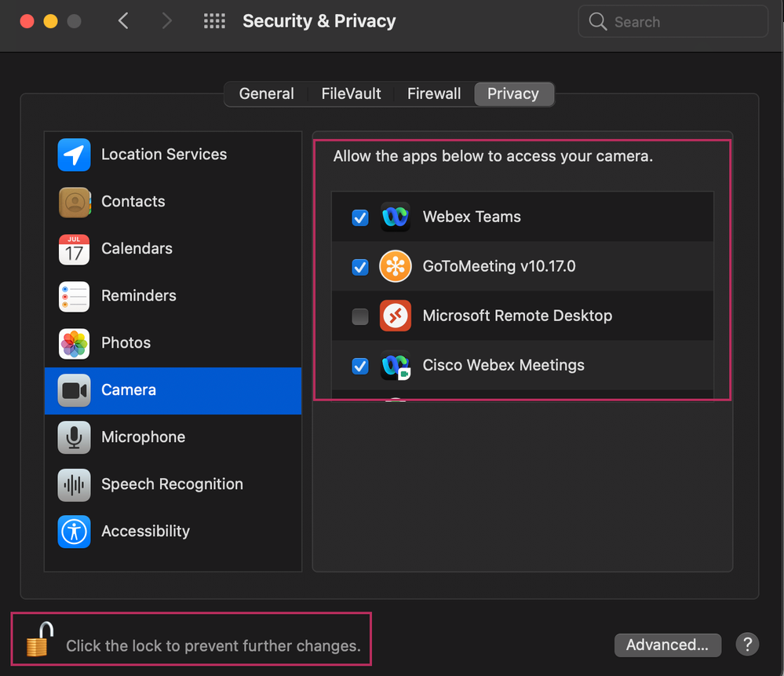Click the Speech Recognition waveform icon

coord(74,484)
